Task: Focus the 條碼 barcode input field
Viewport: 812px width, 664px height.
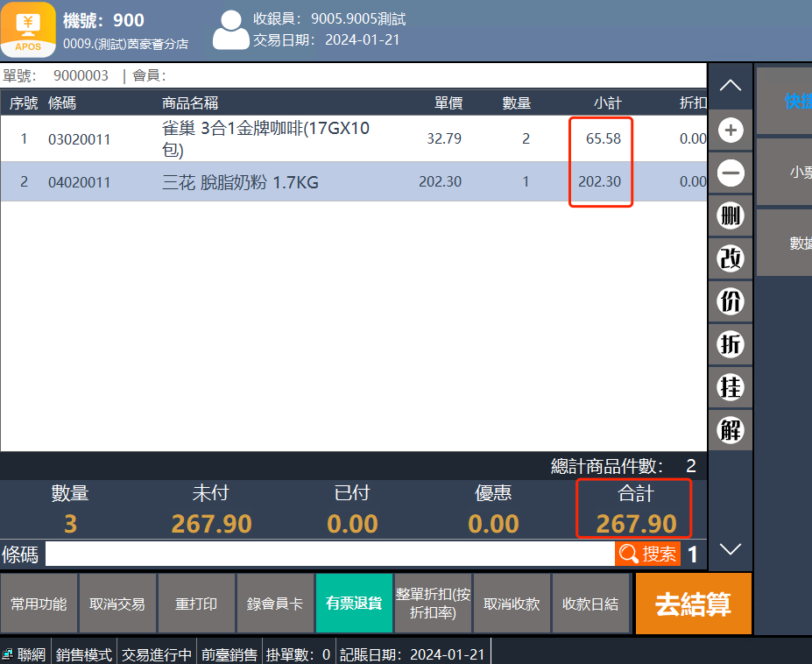Action: [330, 555]
